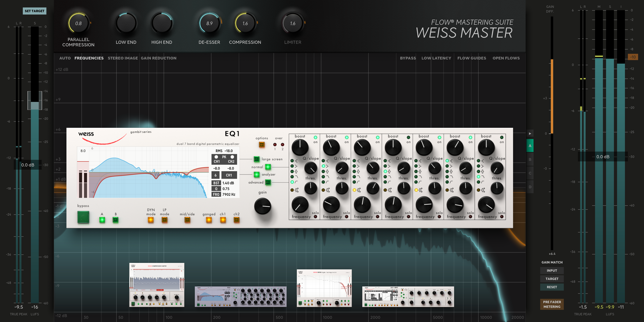Viewport: 644px width, 322px height.
Task: Open the DS1-MK3 module thumbnail
Action: click(408, 296)
